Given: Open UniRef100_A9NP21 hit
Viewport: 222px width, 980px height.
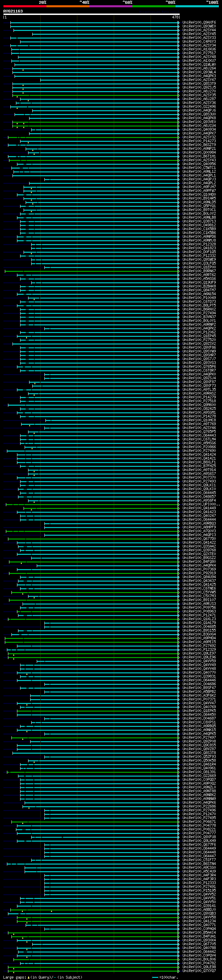Looking at the screenshot, I should click(x=199, y=148).
